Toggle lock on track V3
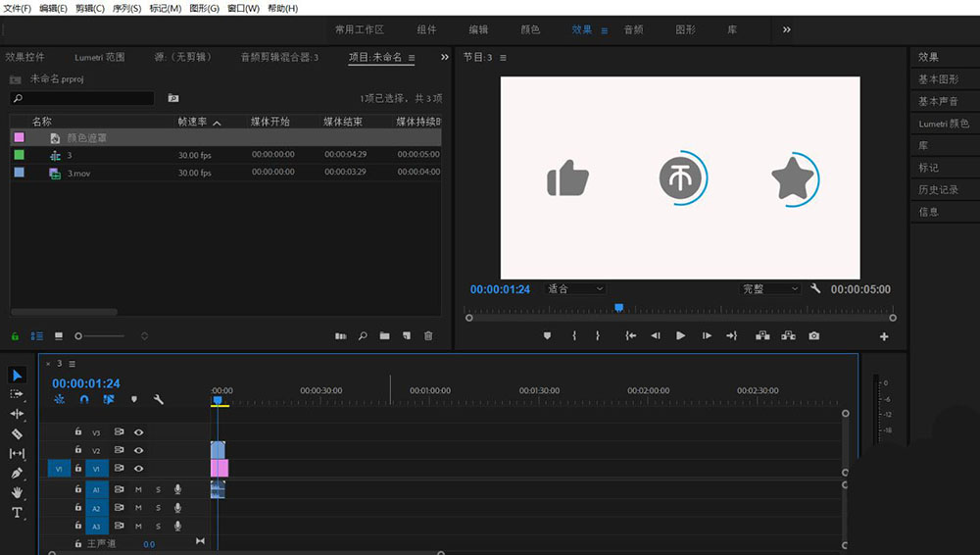Viewport: 980px width, 555px height. point(77,431)
